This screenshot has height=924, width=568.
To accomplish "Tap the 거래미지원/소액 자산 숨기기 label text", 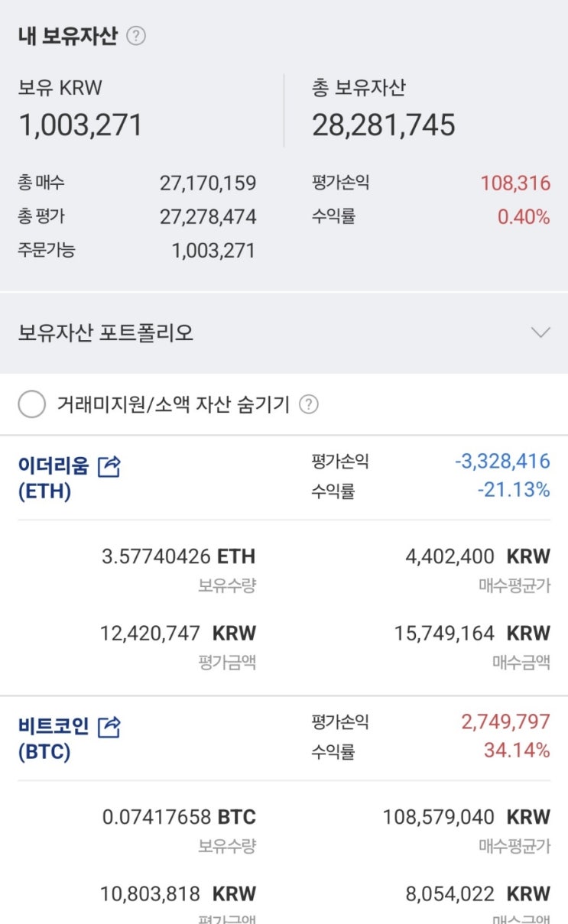I will (173, 405).
